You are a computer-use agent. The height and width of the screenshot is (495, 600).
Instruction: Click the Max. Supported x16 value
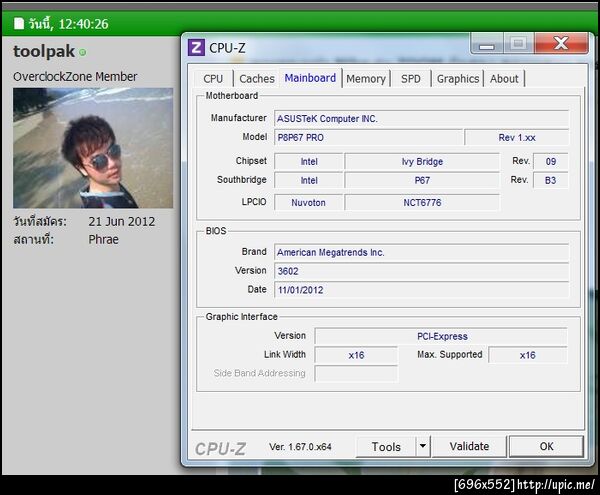click(x=528, y=355)
